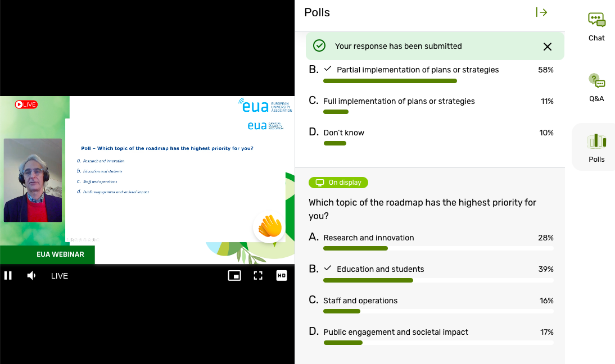
Task: Choose Staff and operations answer
Action: click(x=431, y=304)
